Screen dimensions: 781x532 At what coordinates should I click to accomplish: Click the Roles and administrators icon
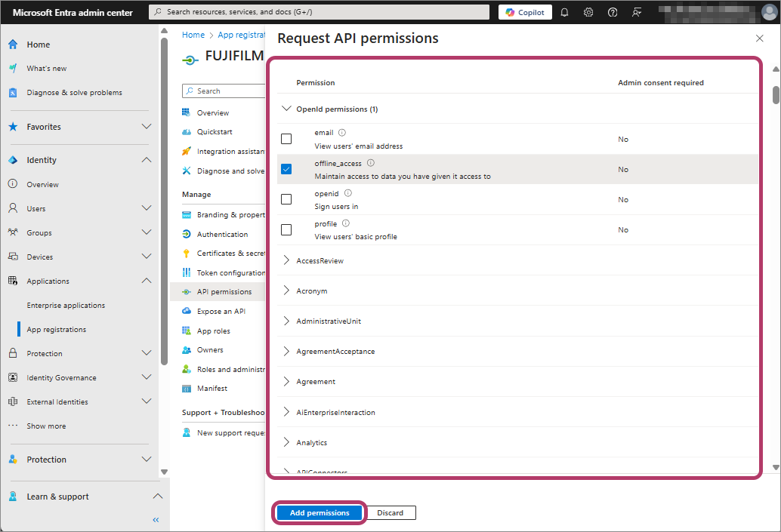point(187,369)
